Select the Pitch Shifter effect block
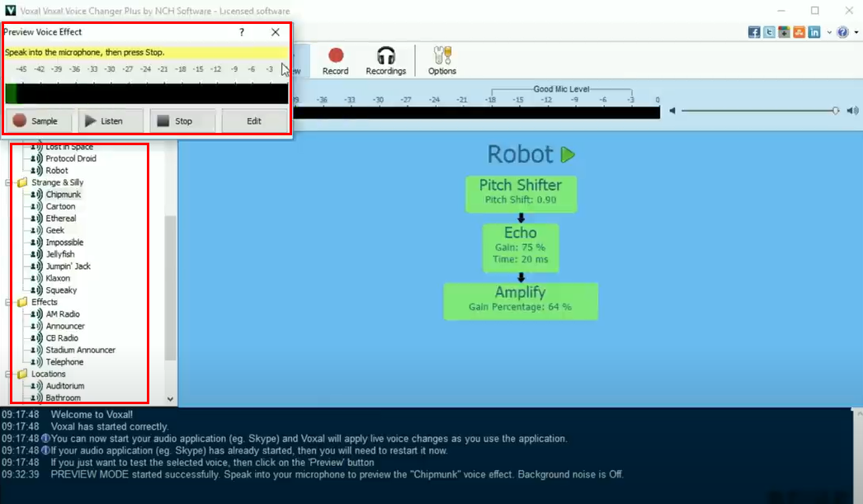This screenshot has width=863, height=504. click(x=521, y=194)
